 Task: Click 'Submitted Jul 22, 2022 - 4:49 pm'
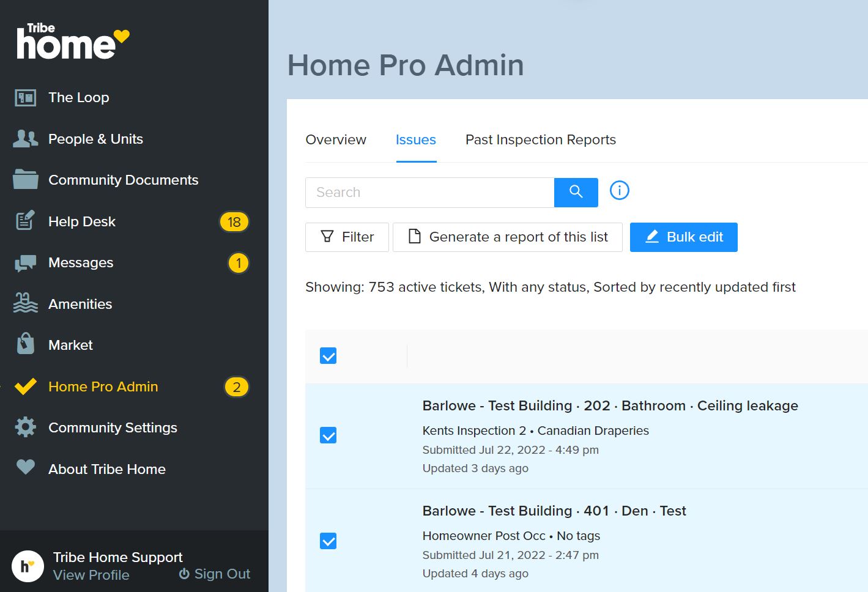510,450
